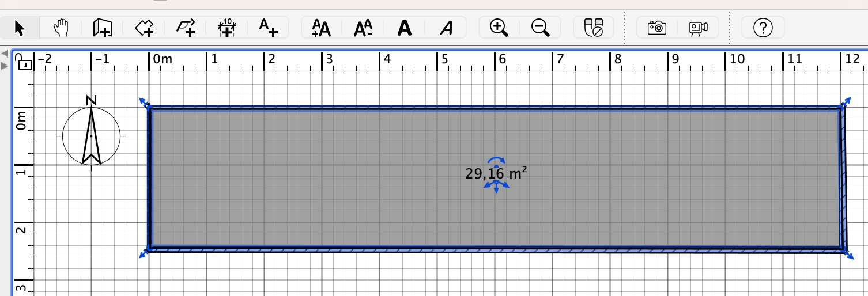Decrease text size of selection
Image resolution: width=868 pixels, height=296 pixels.
click(x=363, y=28)
